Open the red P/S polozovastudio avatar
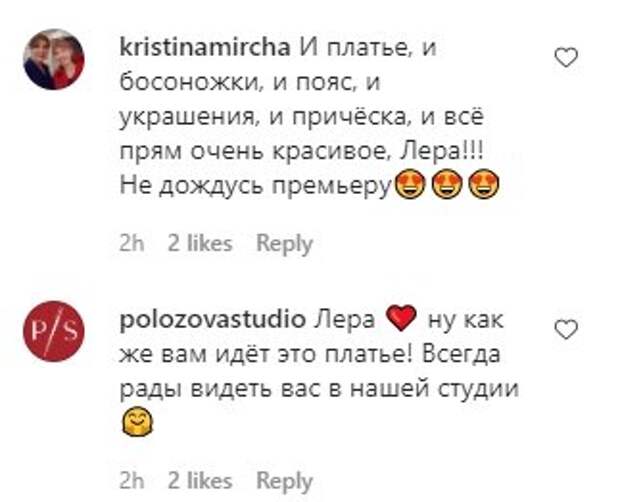 tap(54, 331)
